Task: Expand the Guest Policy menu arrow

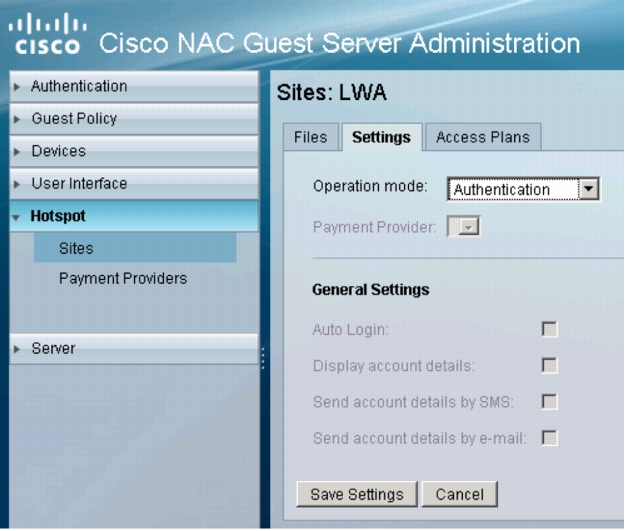Action: 16,119
